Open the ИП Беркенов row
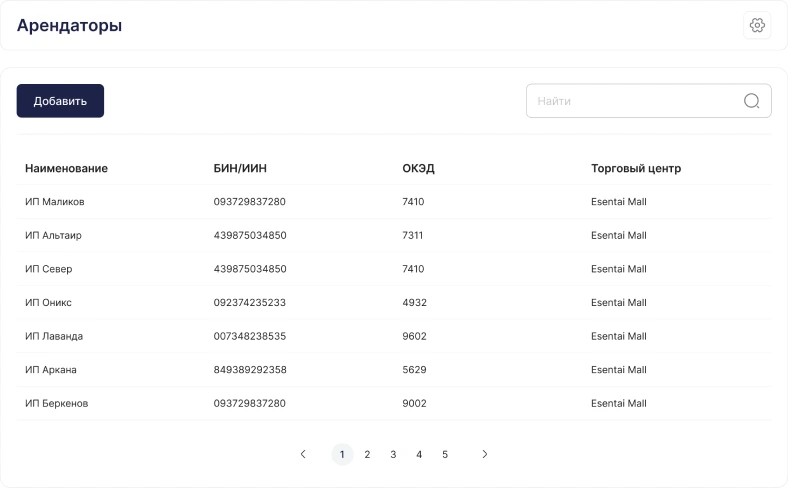 point(394,403)
